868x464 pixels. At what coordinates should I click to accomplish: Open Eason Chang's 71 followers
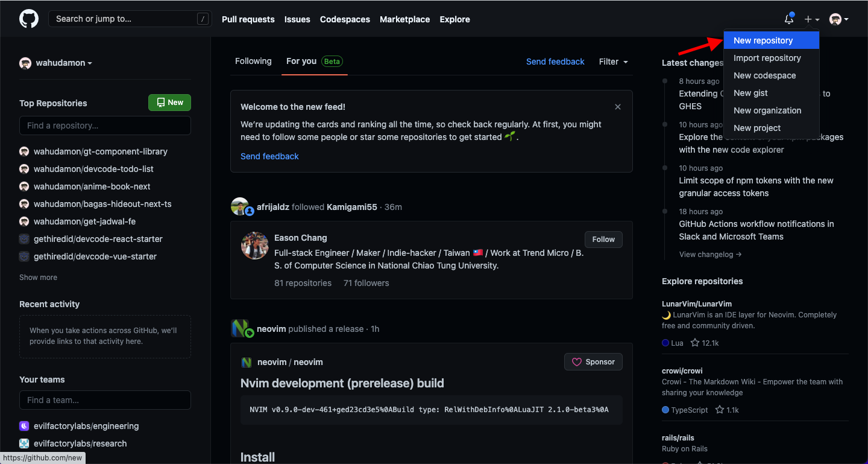pos(366,283)
